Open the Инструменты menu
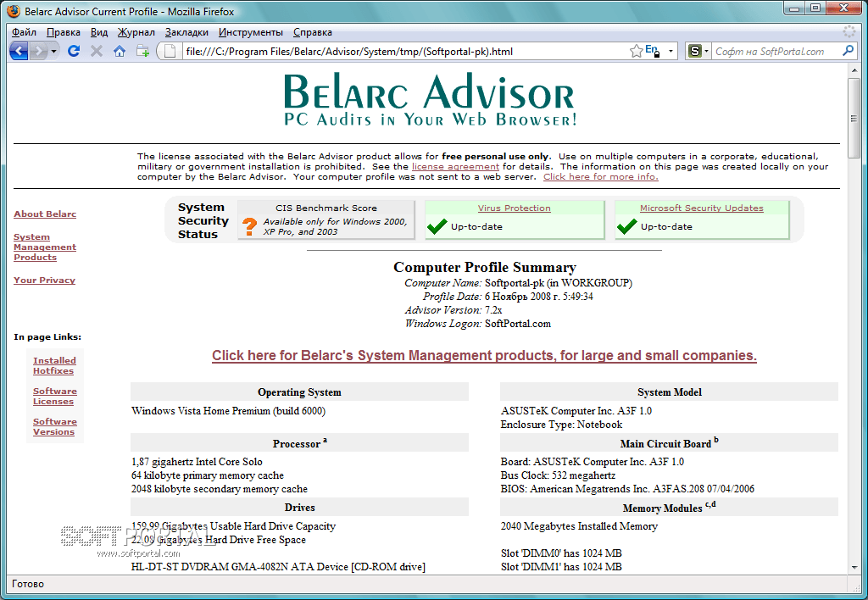Image resolution: width=868 pixels, height=600 pixels. (x=251, y=32)
